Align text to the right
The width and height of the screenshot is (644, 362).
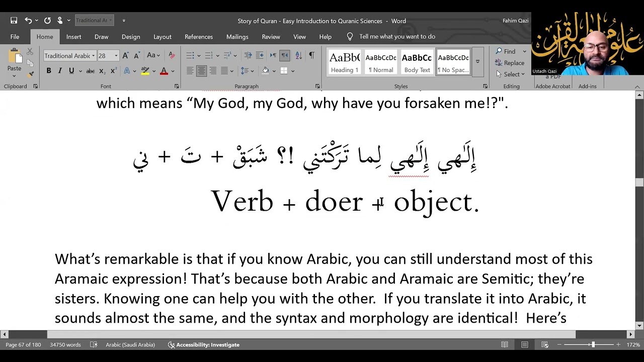click(x=213, y=71)
